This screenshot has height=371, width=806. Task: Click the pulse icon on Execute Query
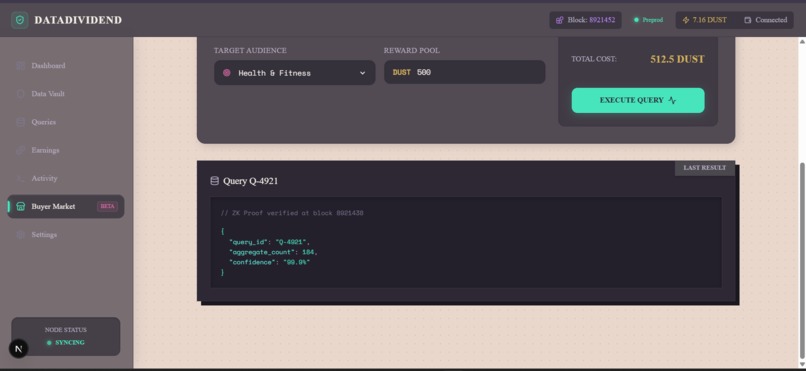672,100
